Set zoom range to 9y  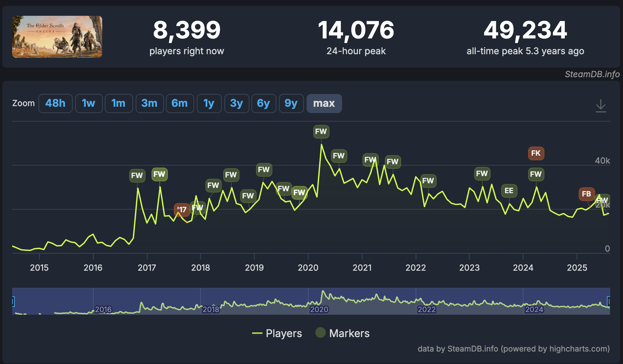291,103
